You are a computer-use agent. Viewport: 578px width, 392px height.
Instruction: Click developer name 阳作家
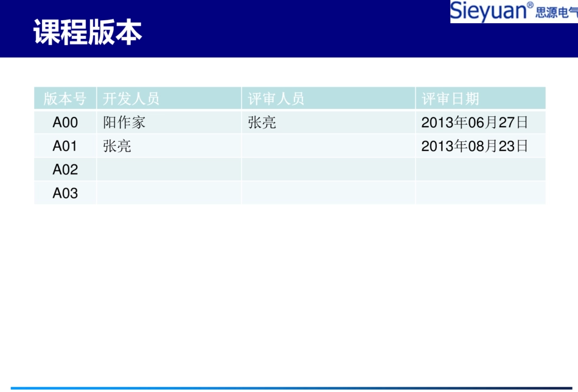(124, 122)
